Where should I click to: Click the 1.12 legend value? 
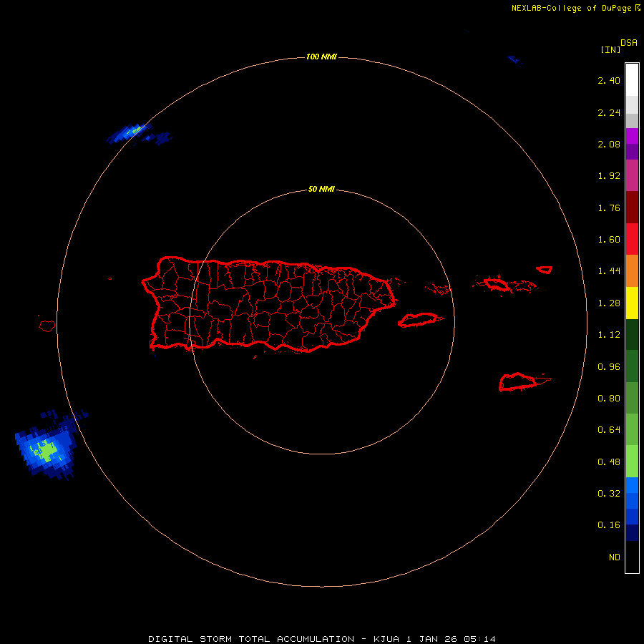609,335
